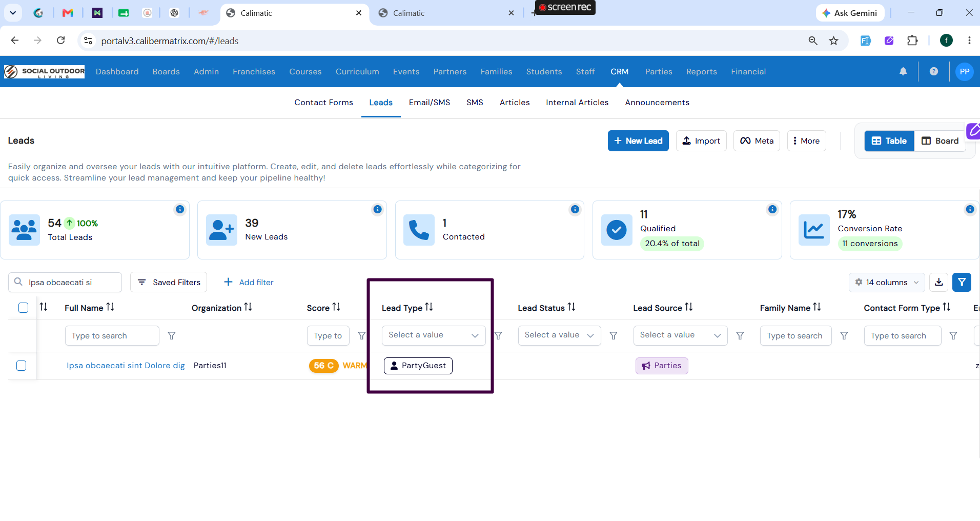This screenshot has height=521, width=980.
Task: Open filter options for Lead Source column
Action: point(740,336)
